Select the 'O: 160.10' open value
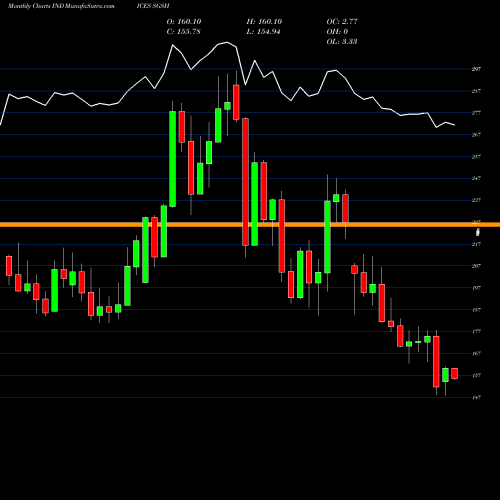This screenshot has width=500, height=500. click(184, 22)
